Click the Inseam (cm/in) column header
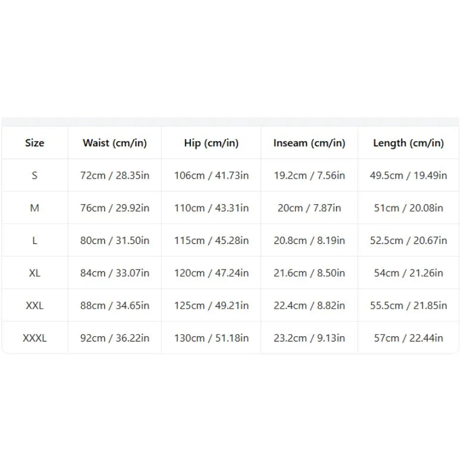The image size is (476, 476). [x=309, y=143]
